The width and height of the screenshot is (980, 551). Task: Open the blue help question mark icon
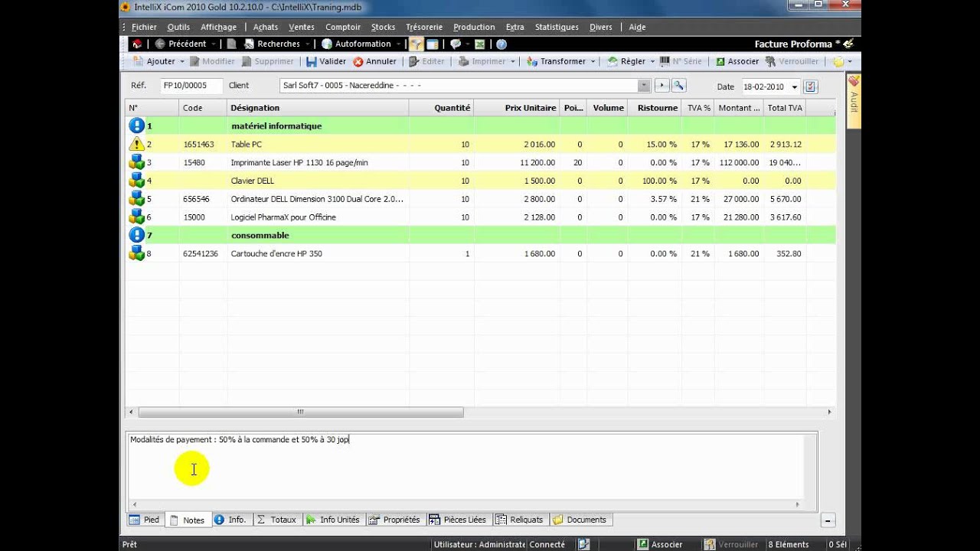pos(501,44)
